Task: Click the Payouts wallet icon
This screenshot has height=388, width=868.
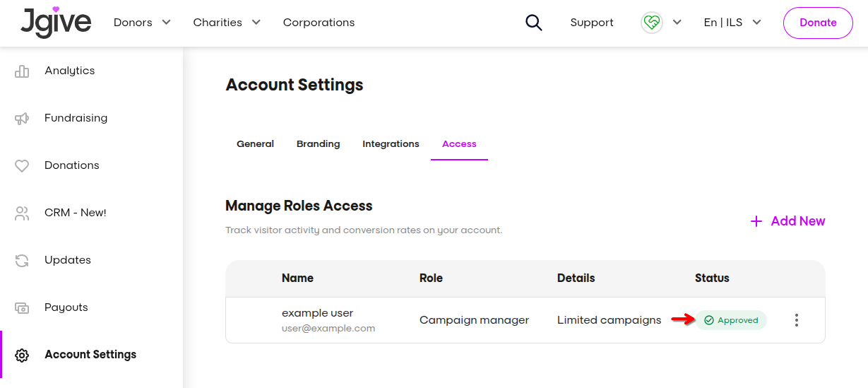Action: [x=22, y=307]
